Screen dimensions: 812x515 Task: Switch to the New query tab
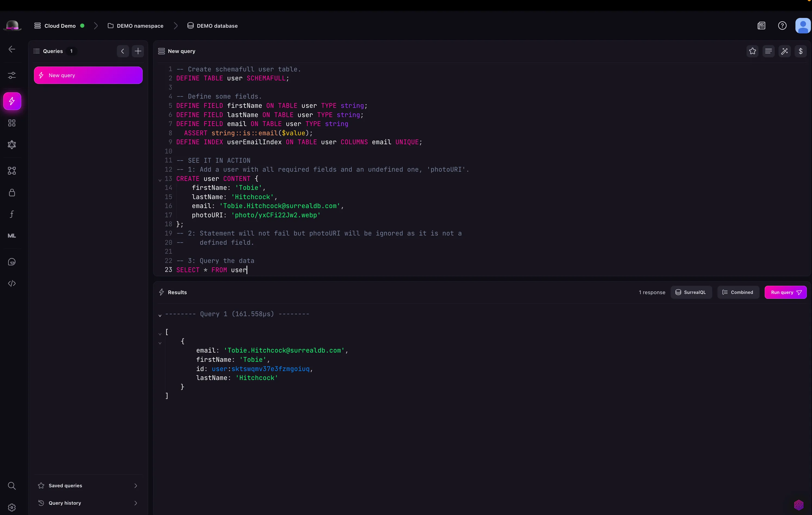[x=88, y=75]
